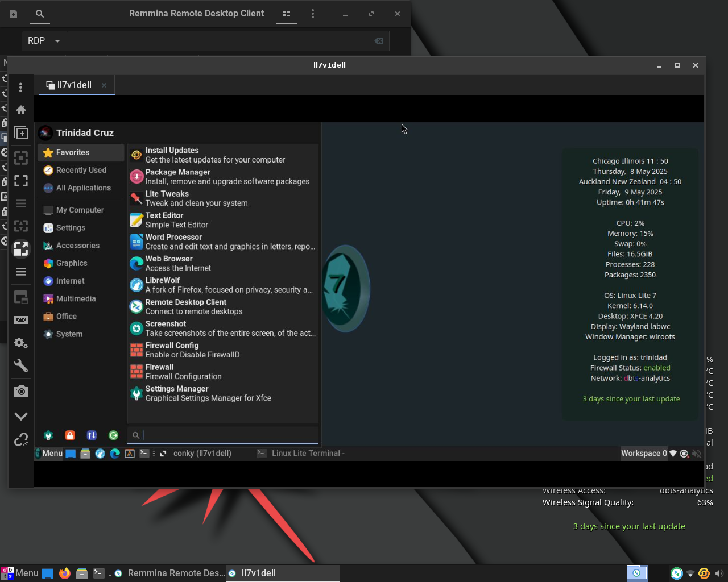Open conky (ll7v1dell) in remote taskbar

pyautogui.click(x=197, y=453)
